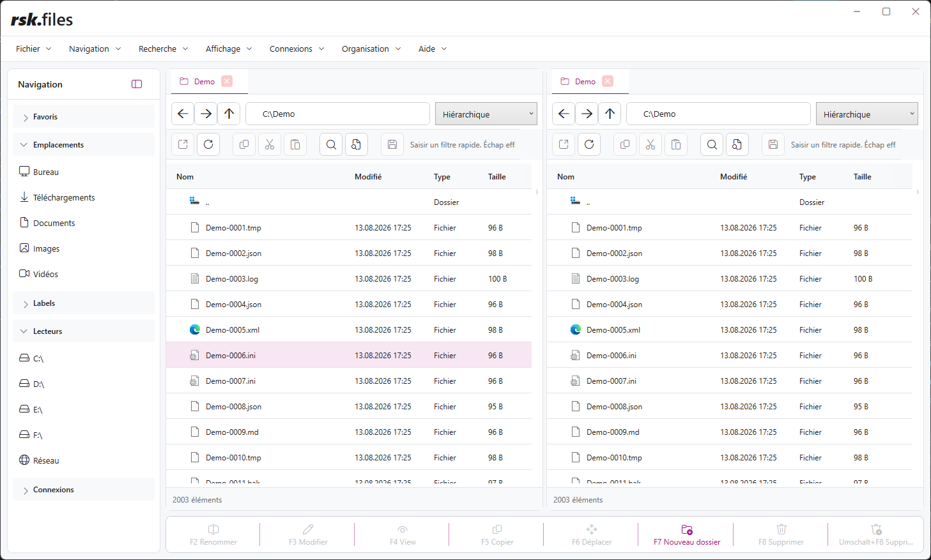Click the F5 Copier button
Image resolution: width=931 pixels, height=560 pixels.
497,535
